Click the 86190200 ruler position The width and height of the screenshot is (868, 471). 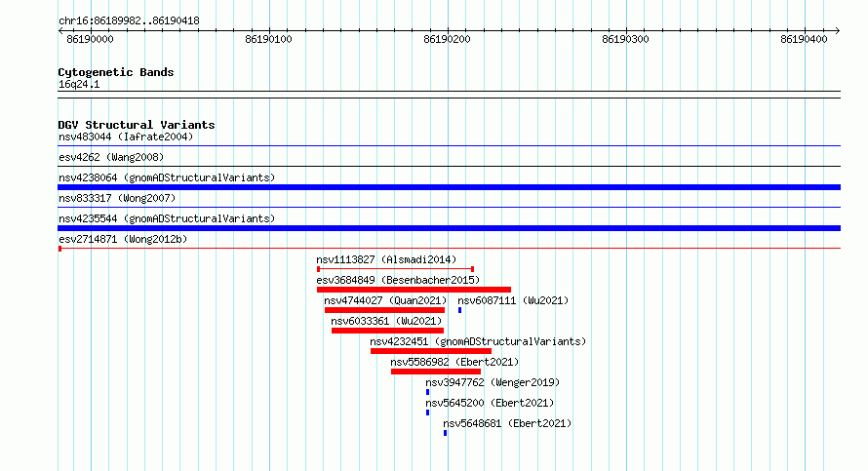click(447, 39)
